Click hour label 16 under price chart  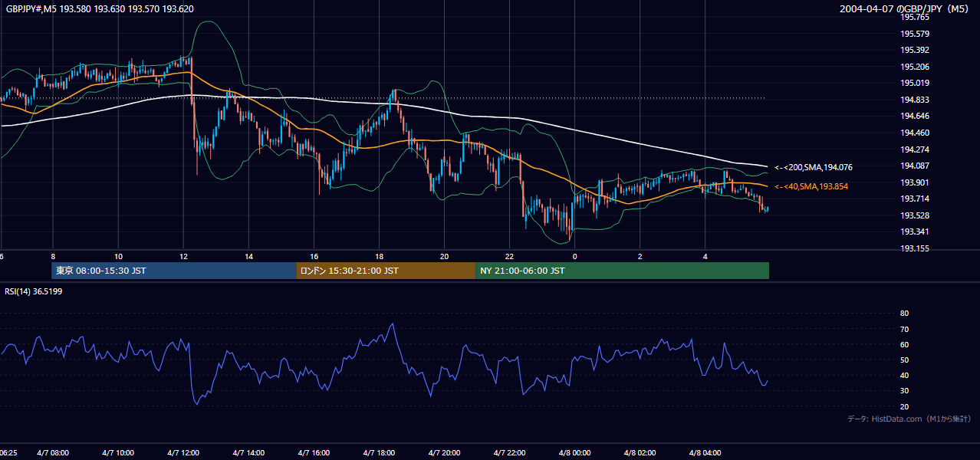point(314,256)
